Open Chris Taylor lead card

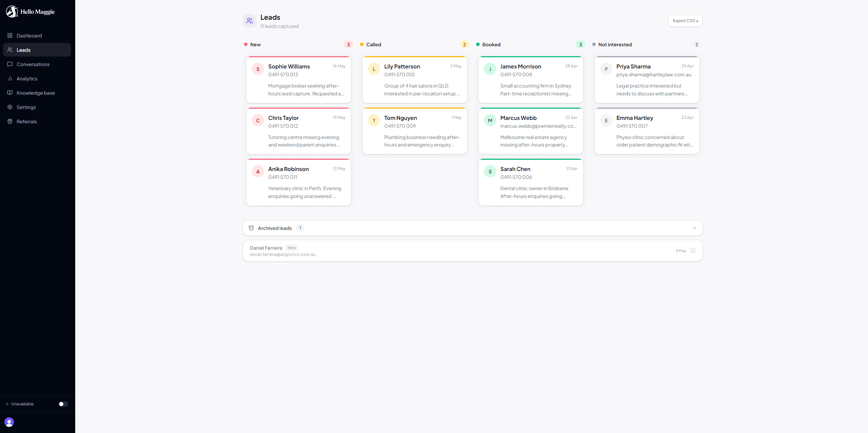click(x=299, y=131)
